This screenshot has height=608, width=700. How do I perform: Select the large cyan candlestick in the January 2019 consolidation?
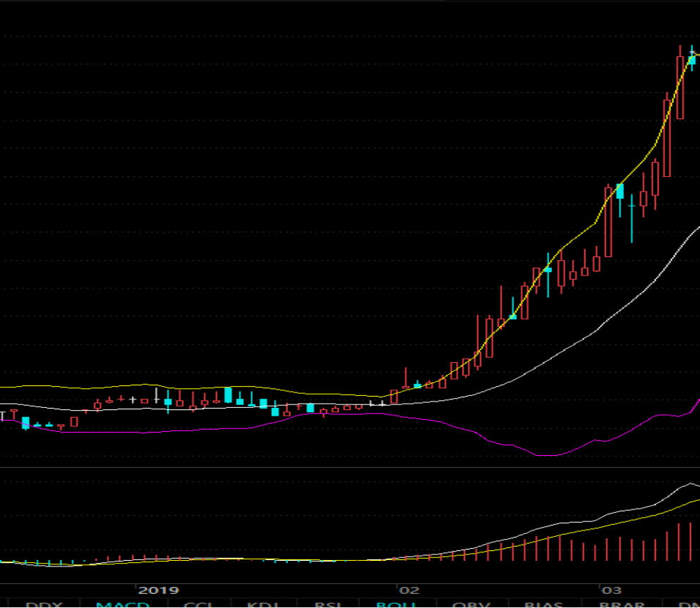click(x=228, y=395)
